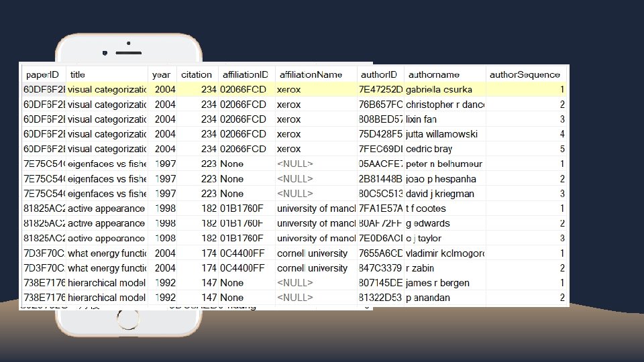Click authorID cell 7FEC69D
Image resolution: width=644 pixels, height=362 pixels.
(381, 149)
